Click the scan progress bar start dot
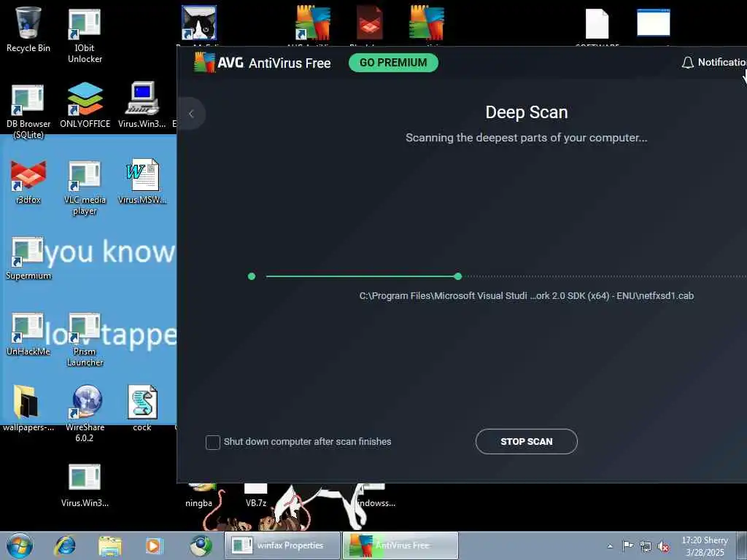The width and height of the screenshot is (747, 560). [252, 276]
